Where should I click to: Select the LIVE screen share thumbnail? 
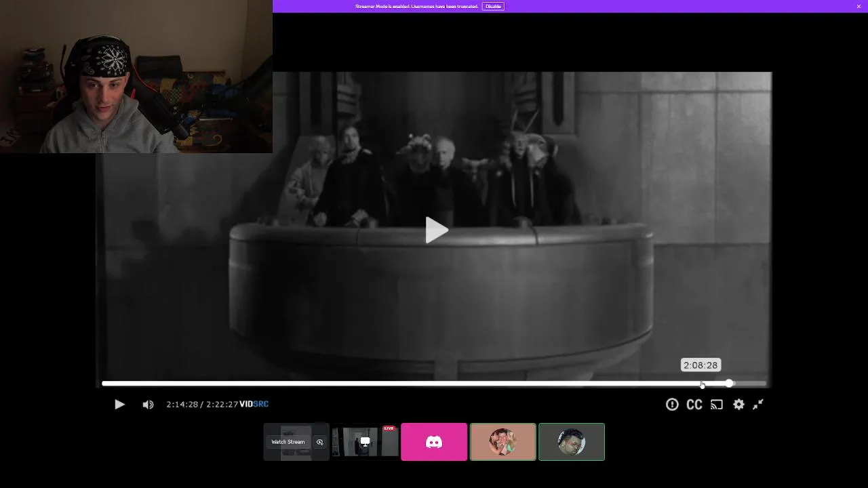tap(365, 442)
